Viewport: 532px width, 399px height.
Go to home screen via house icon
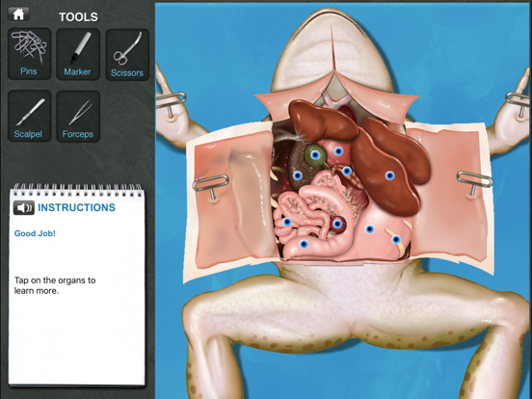point(18,14)
